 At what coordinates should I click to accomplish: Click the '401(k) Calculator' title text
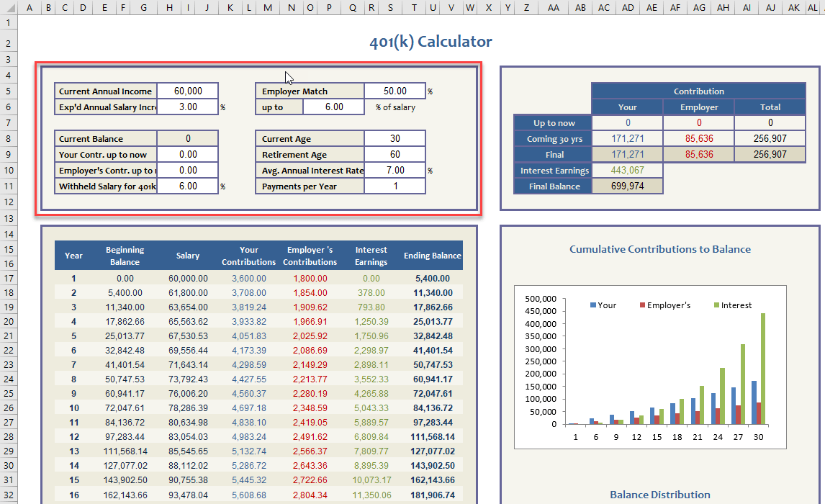pos(430,42)
